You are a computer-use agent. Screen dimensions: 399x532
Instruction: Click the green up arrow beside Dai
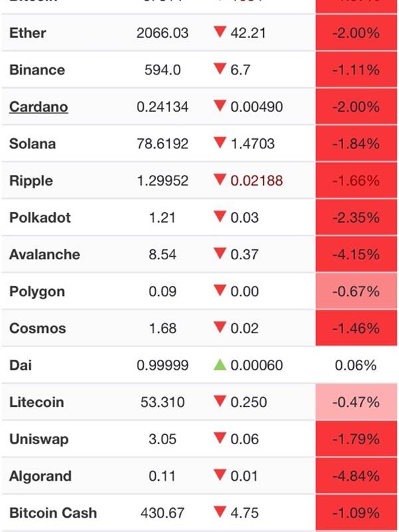coord(220,365)
